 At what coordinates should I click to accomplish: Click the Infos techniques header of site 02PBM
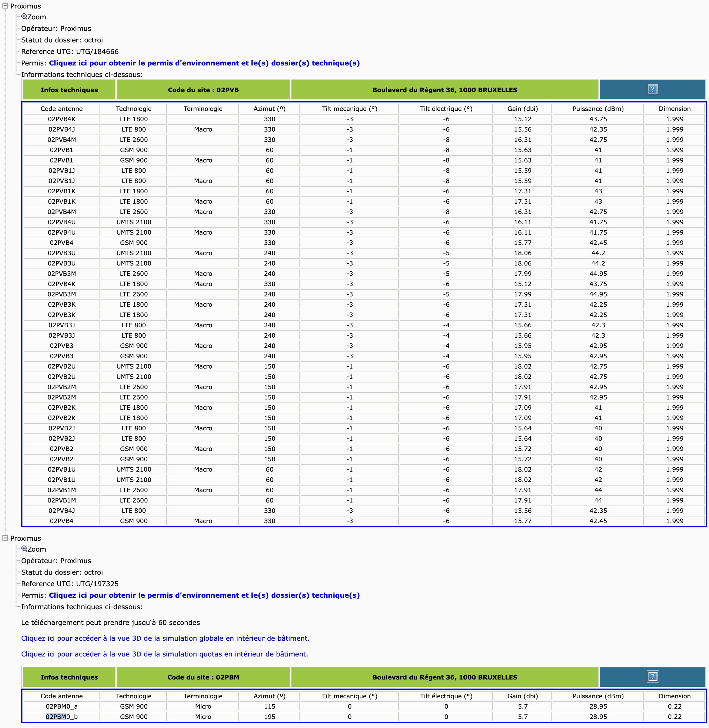coord(69,677)
